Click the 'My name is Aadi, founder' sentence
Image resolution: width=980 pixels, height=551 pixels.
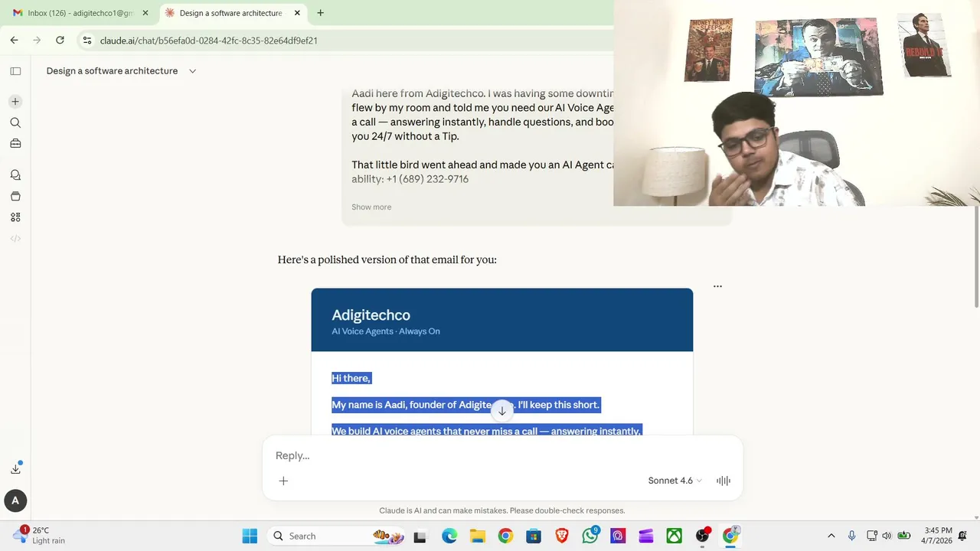(x=465, y=405)
